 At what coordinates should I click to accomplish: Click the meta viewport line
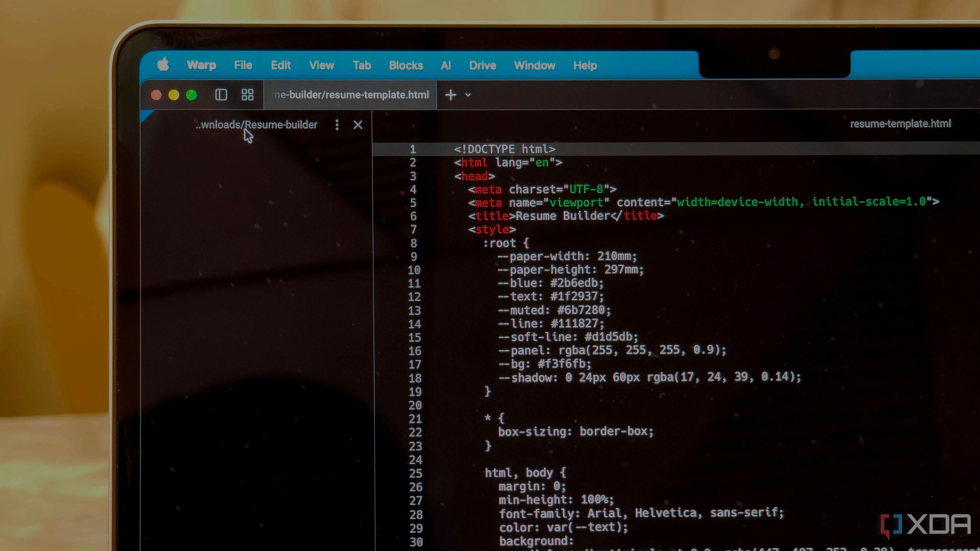click(x=703, y=202)
